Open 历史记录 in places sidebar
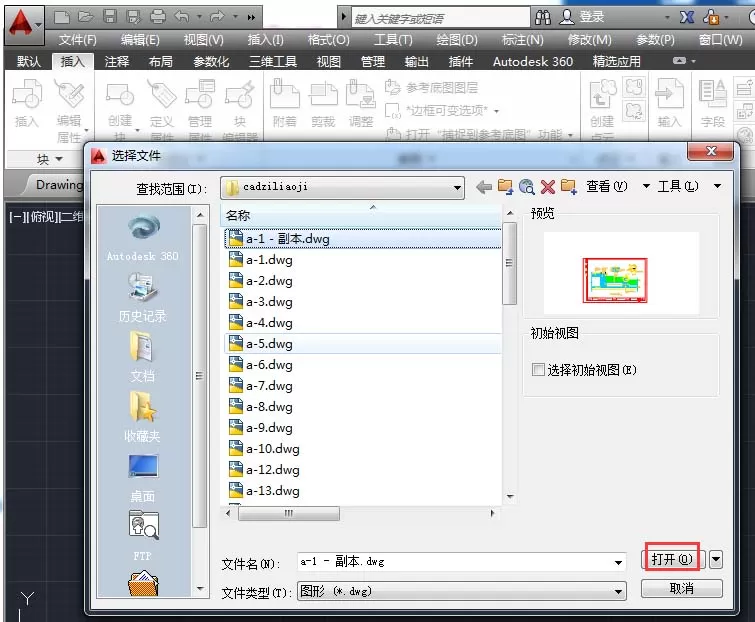755x622 pixels. 143,297
